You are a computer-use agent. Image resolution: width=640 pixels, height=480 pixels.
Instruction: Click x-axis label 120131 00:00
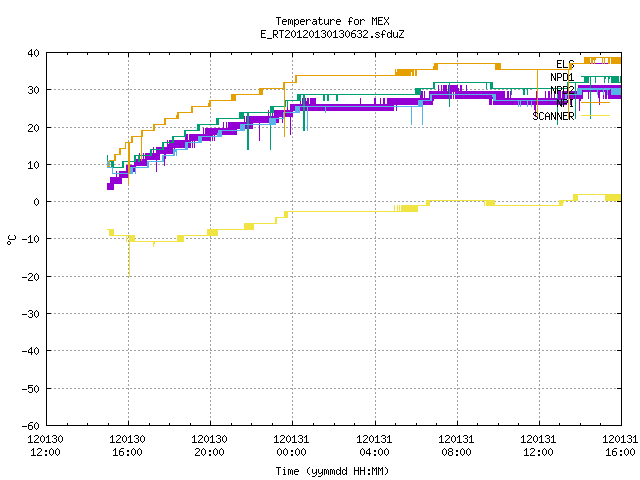tap(291, 446)
